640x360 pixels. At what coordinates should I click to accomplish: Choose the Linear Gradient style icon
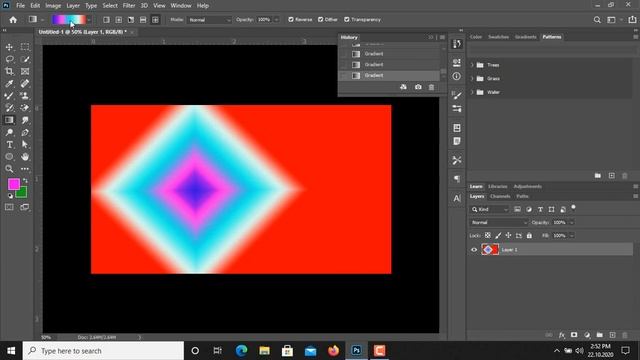coord(106,20)
